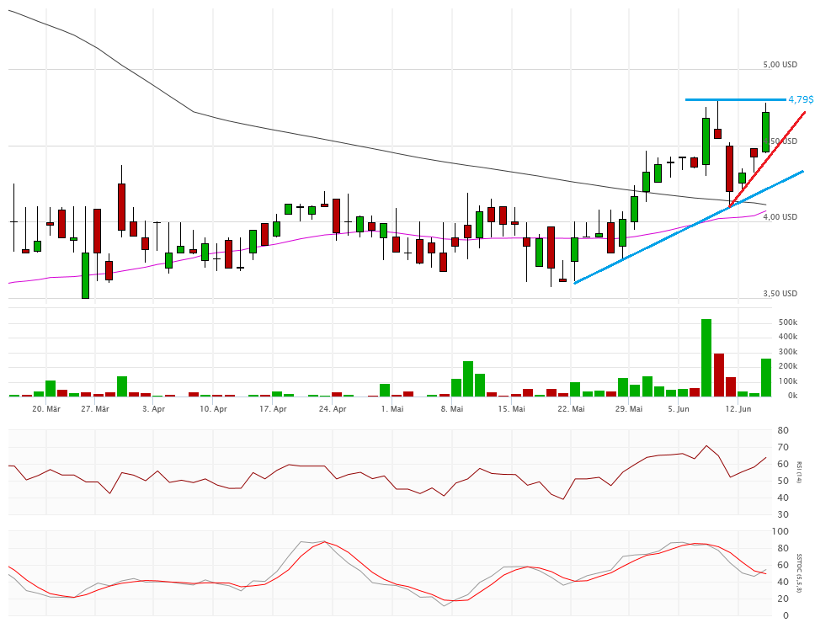Viewport: 815px width, 644px height.
Task: Select the blue ascending support trend line
Action: click(640, 252)
